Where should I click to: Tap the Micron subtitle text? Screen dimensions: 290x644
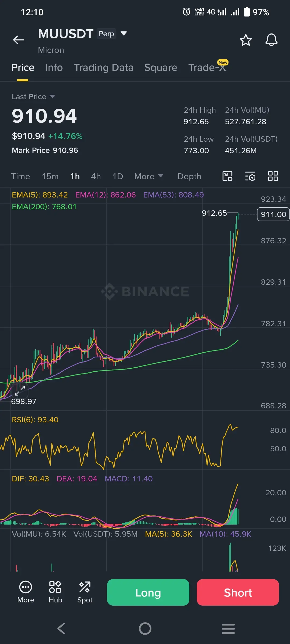tap(51, 50)
